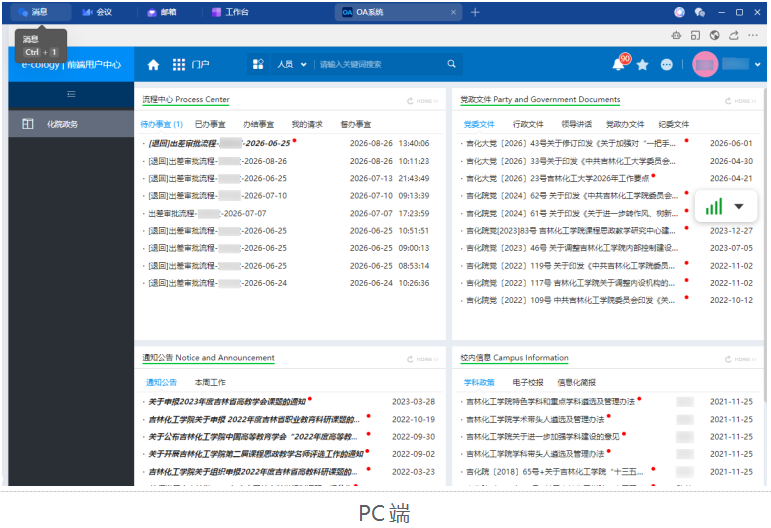Viewport: 771px width, 528px height.
Task: Click the favorites star icon
Action: [642, 64]
